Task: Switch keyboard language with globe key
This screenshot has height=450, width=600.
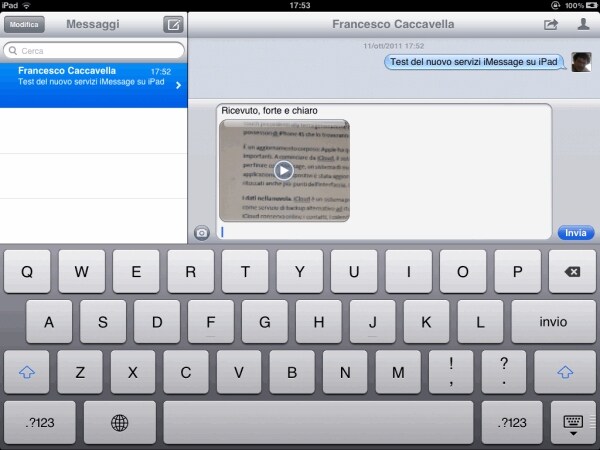Action: click(x=120, y=422)
